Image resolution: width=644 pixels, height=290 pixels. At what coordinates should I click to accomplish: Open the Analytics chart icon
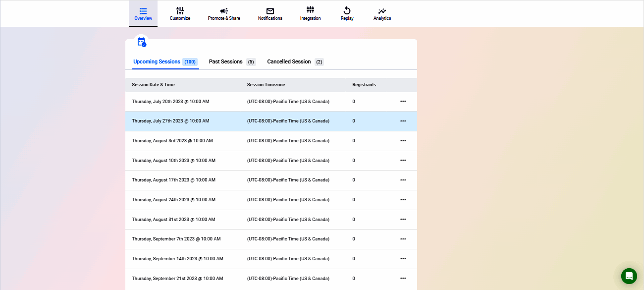(x=382, y=11)
